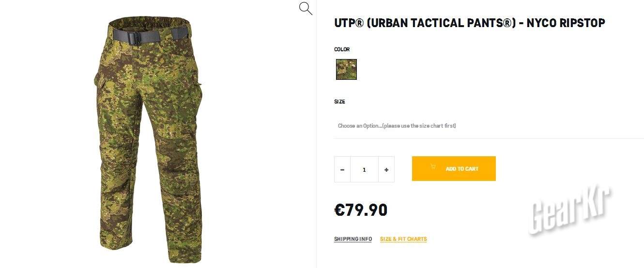
Task: Open the Choose an Option size dropdown
Action: [489, 126]
